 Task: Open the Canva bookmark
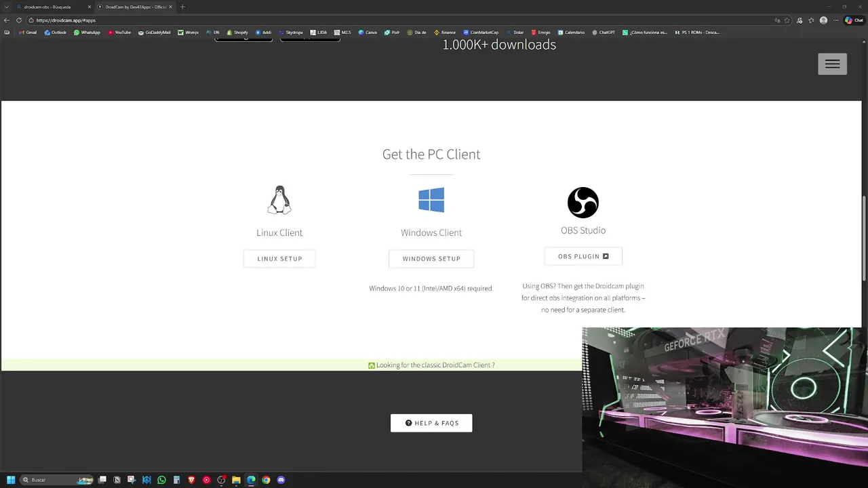[368, 33]
